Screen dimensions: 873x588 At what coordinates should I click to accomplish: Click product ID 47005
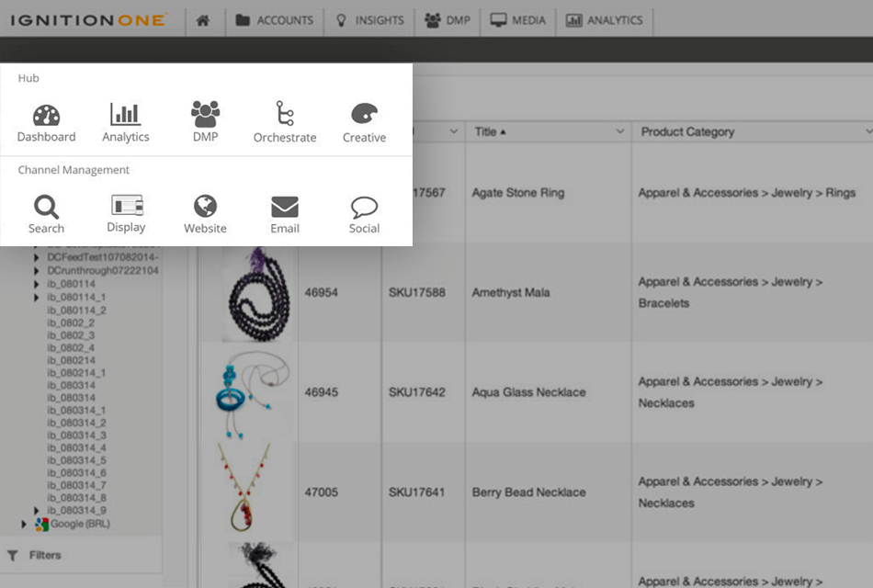tap(322, 492)
